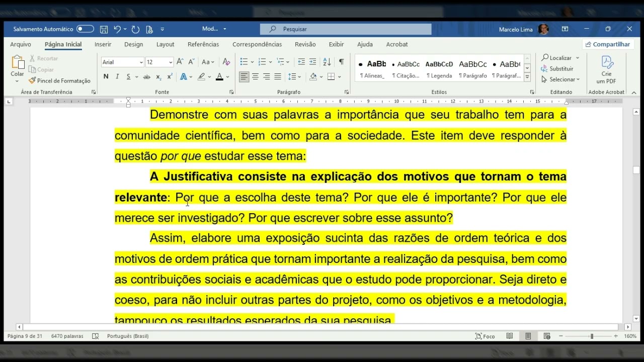
Task: Apply the Legenda style
Action: click(x=439, y=69)
